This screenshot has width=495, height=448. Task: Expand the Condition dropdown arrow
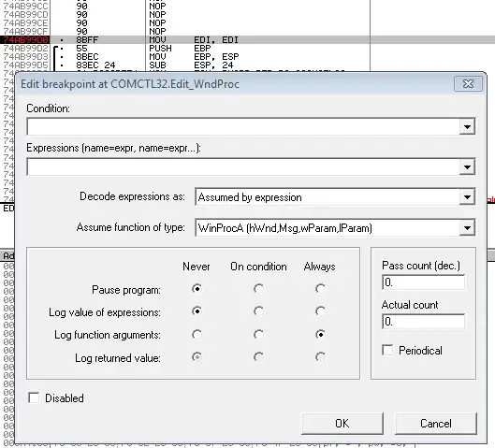coord(467,127)
